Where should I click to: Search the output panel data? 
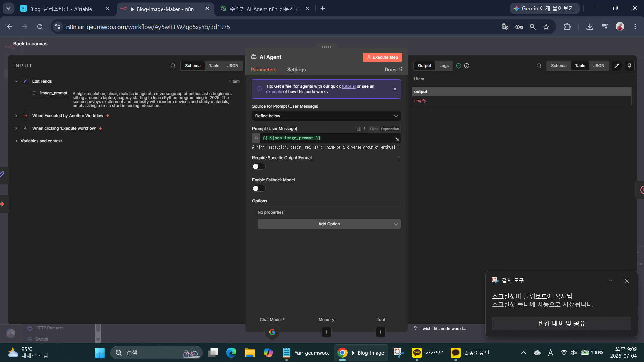pyautogui.click(x=539, y=66)
